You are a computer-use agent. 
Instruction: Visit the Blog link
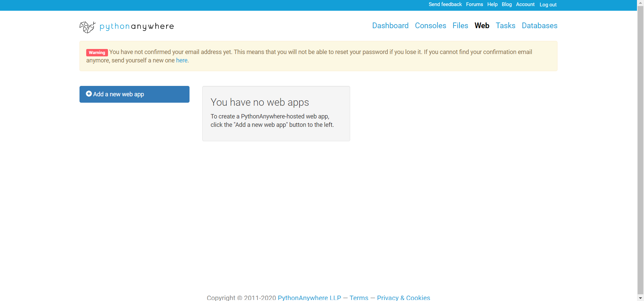tap(507, 4)
